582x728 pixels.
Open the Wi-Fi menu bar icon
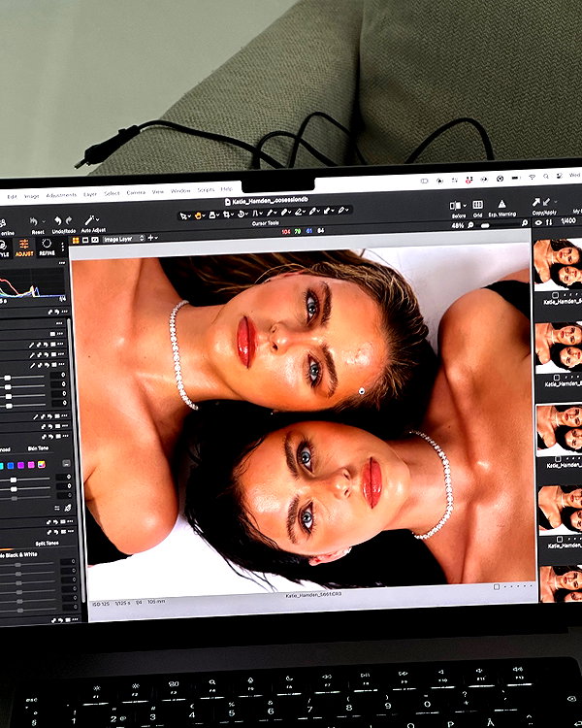(532, 177)
